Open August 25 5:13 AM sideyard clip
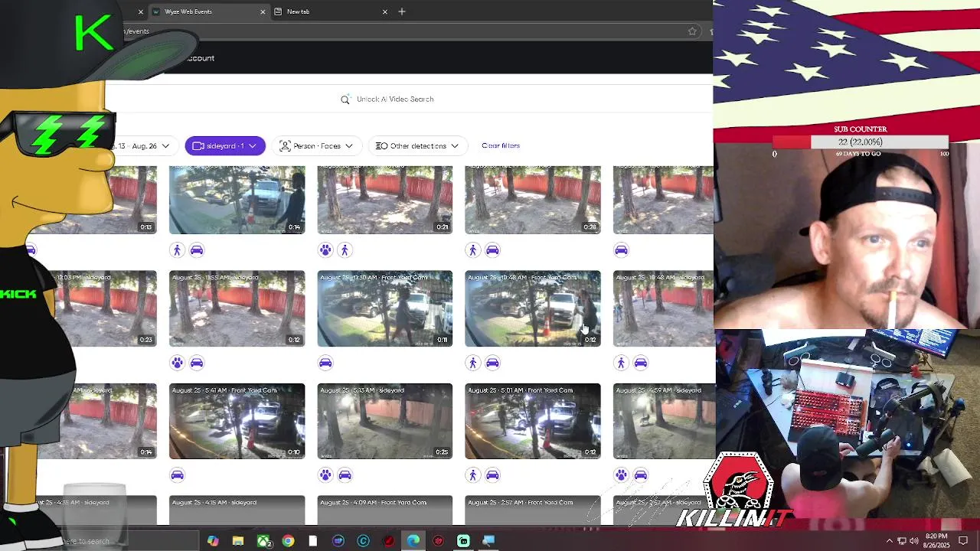 coord(385,421)
